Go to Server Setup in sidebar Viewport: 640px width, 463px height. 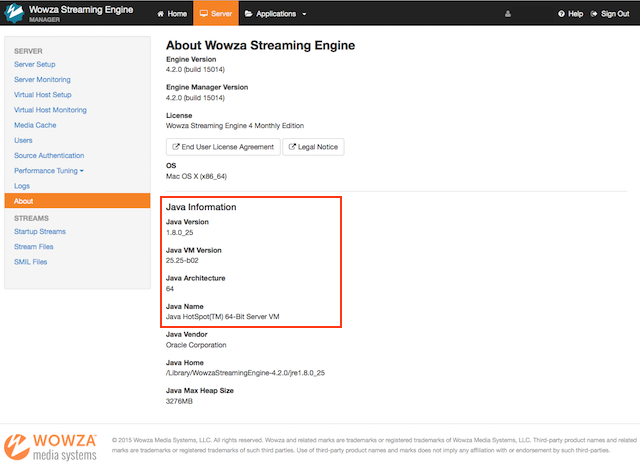click(35, 64)
